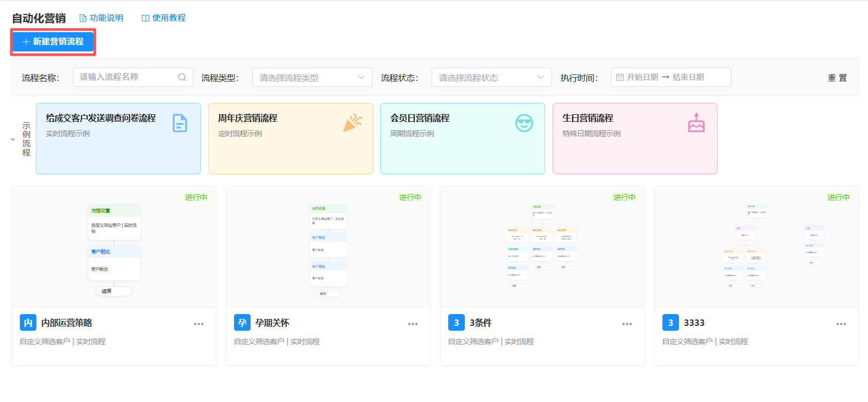Open the 3条件 flow preview thumbnail
This screenshot has height=402, width=868.
click(542, 247)
